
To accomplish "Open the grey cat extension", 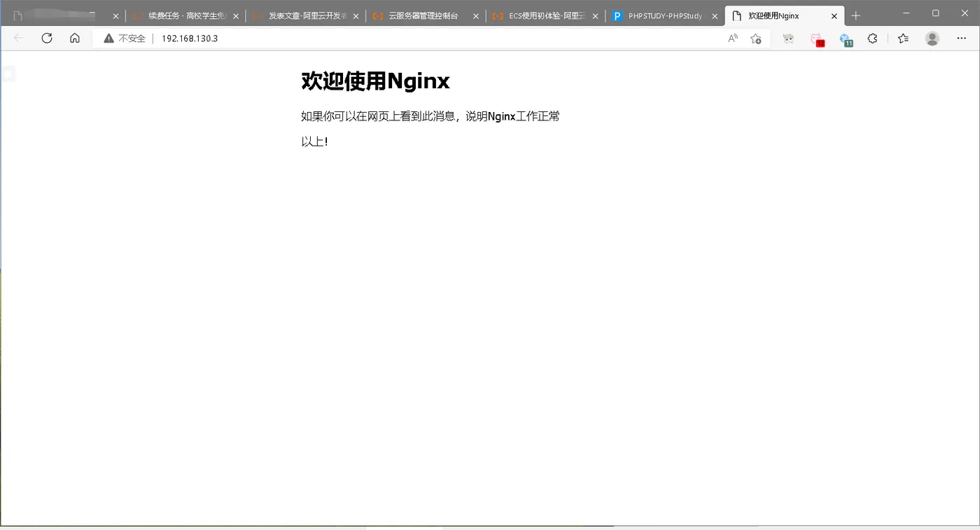I will pyautogui.click(x=788, y=39).
